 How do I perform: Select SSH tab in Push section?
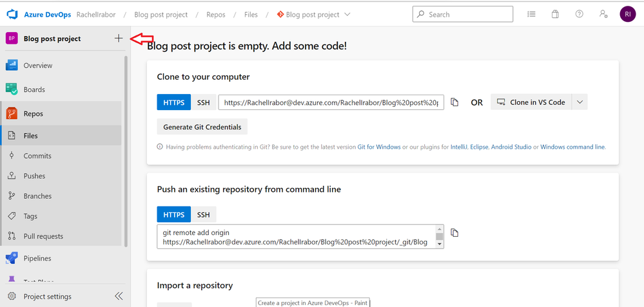203,214
